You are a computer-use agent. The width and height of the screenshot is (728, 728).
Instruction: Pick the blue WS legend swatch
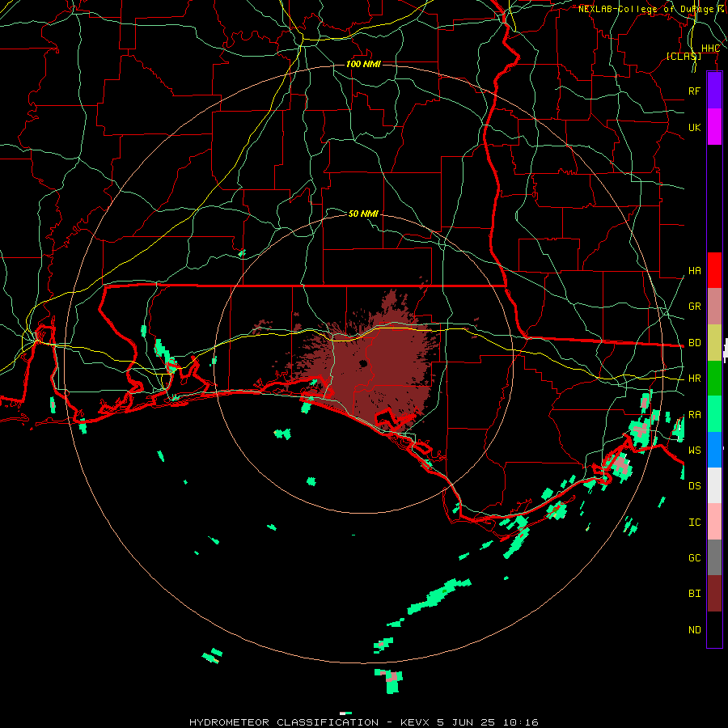click(714, 450)
